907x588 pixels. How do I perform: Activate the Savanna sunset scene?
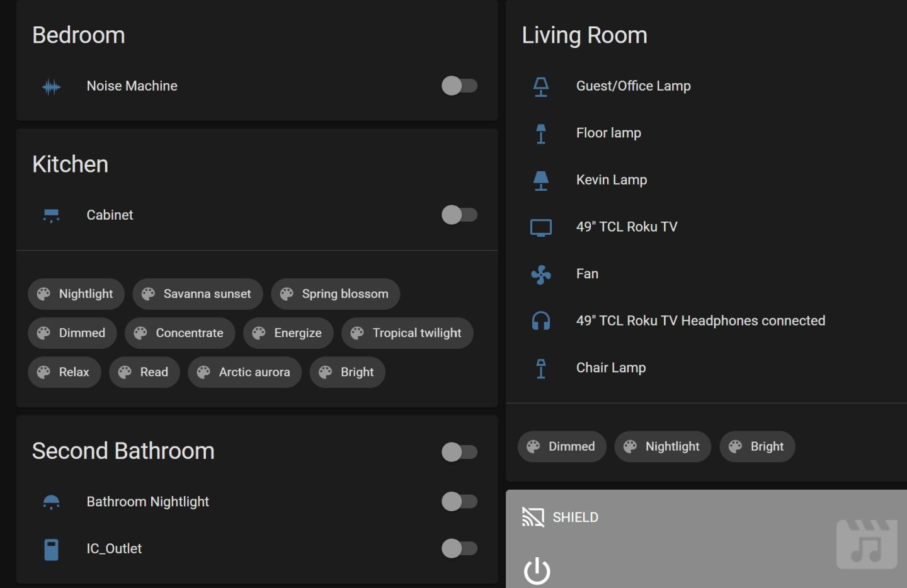pos(197,293)
